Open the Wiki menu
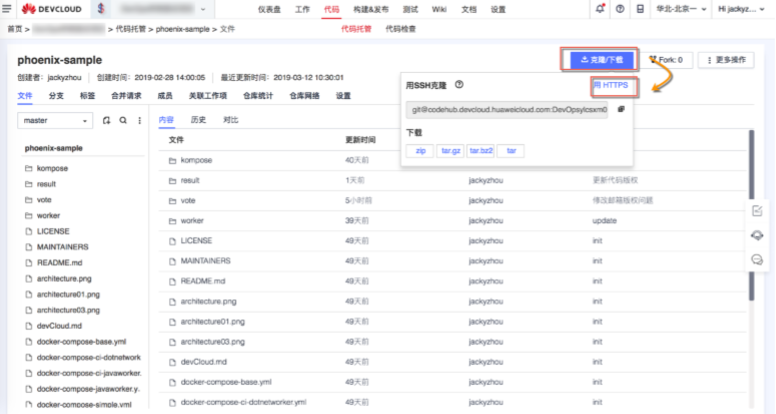776x414 pixels. (x=439, y=9)
